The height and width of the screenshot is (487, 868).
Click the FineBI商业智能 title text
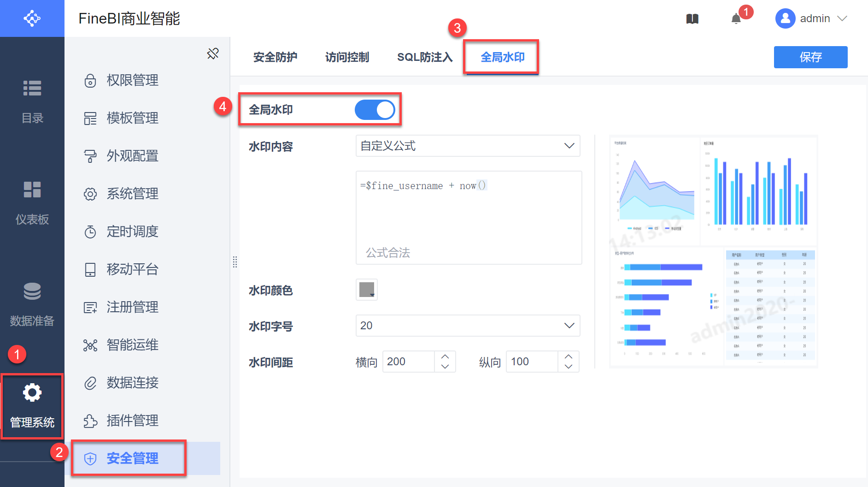coord(129,18)
